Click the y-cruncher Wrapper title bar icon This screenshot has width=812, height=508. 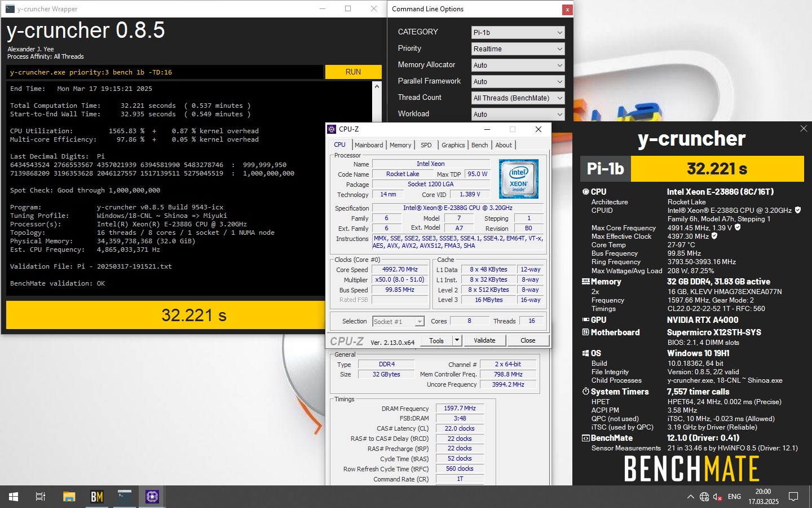[x=10, y=9]
